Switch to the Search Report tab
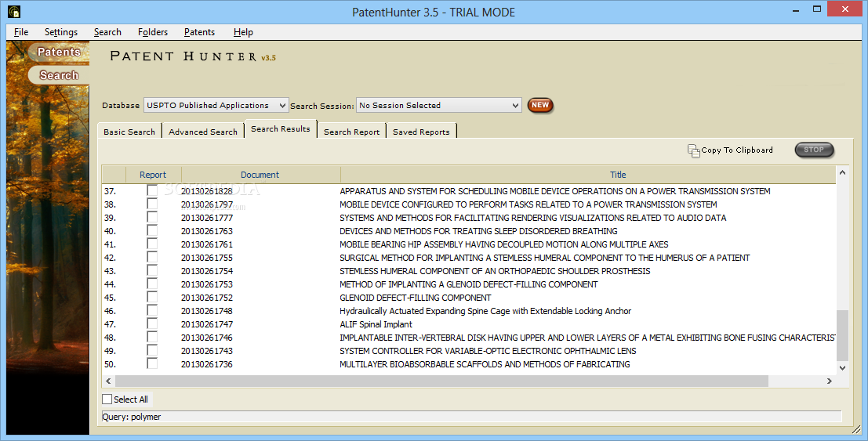 pyautogui.click(x=351, y=132)
